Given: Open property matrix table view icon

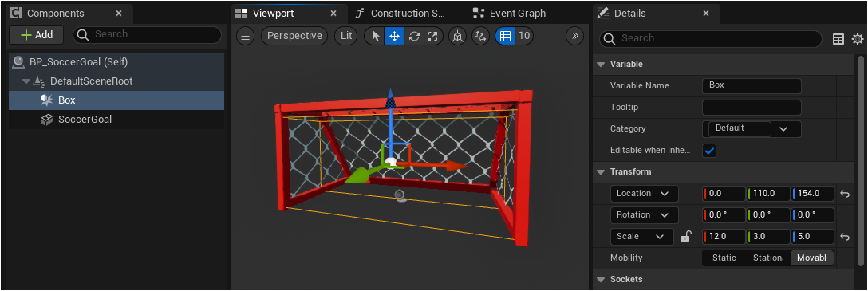Looking at the screenshot, I should 838,39.
